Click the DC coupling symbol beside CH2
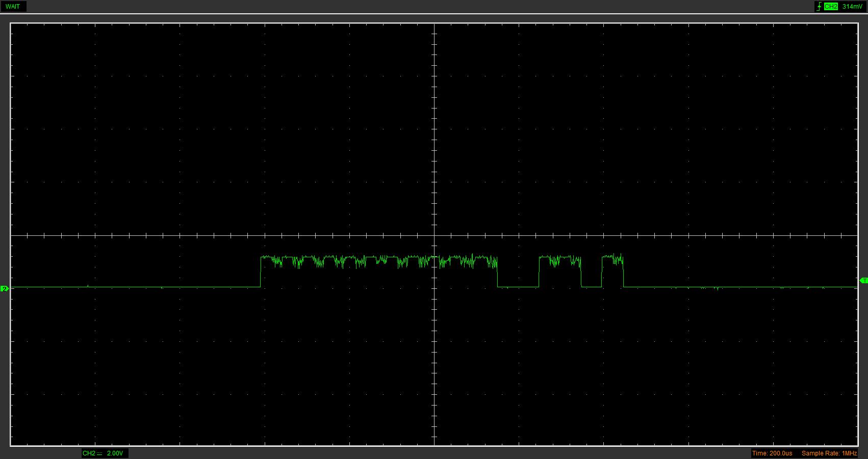 99,453
